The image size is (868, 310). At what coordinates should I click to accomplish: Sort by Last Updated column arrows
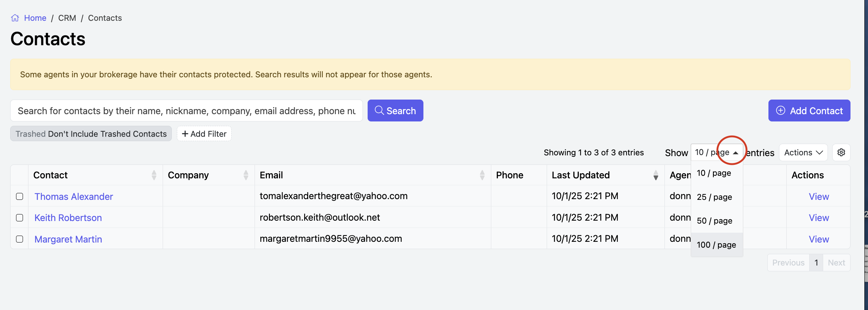[656, 175]
